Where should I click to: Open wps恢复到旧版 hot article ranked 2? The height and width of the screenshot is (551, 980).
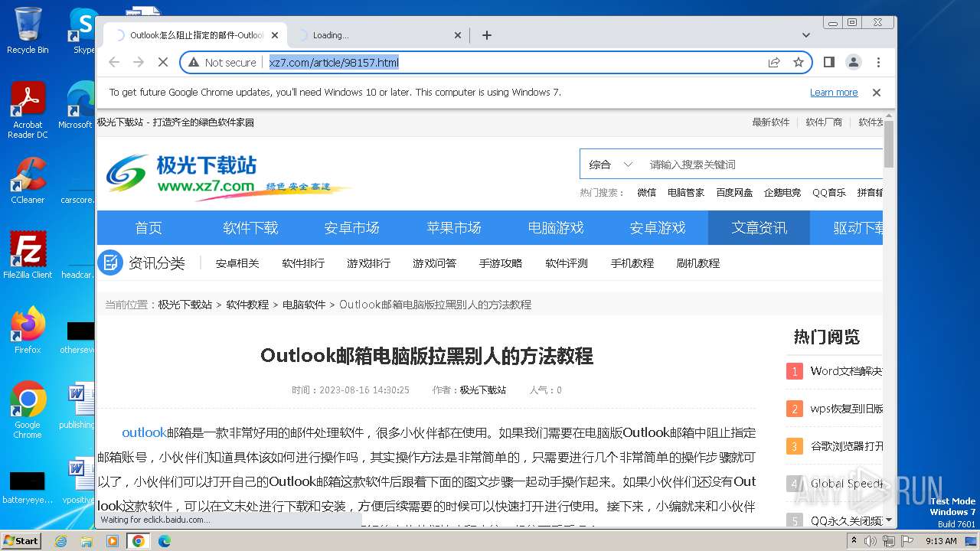click(x=847, y=409)
